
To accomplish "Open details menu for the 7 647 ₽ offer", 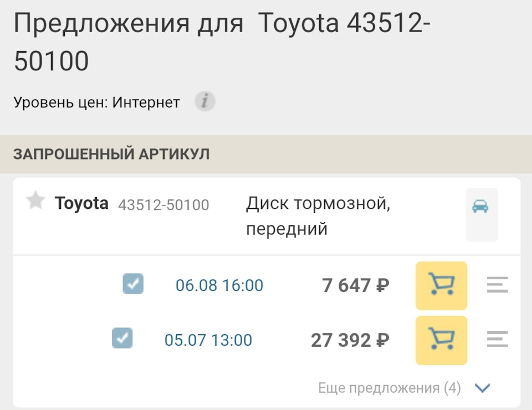I will click(x=498, y=284).
